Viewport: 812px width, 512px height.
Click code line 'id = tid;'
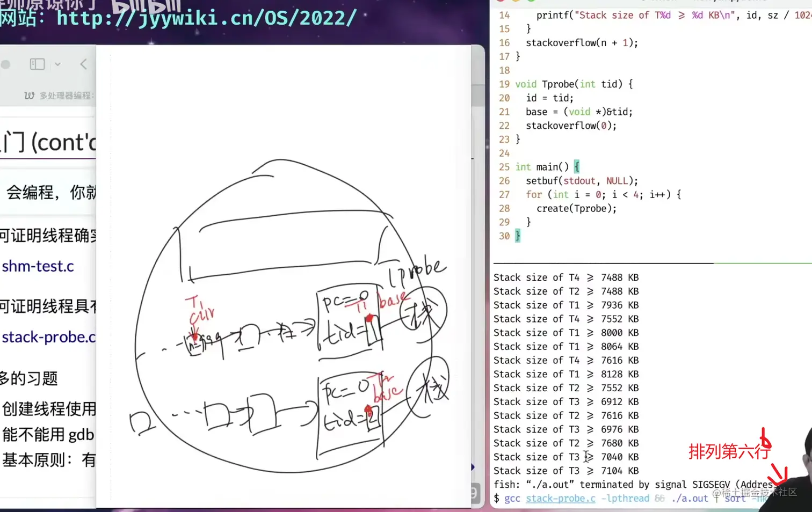(550, 98)
